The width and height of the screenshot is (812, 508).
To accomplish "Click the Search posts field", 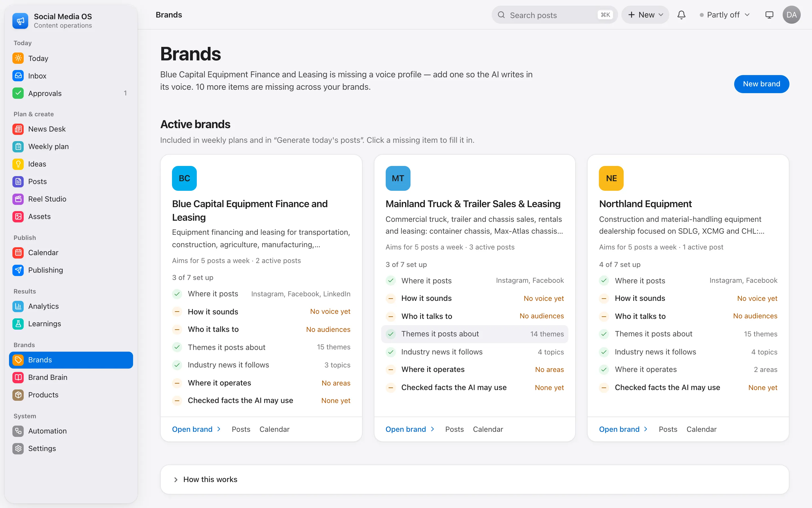I will (554, 15).
